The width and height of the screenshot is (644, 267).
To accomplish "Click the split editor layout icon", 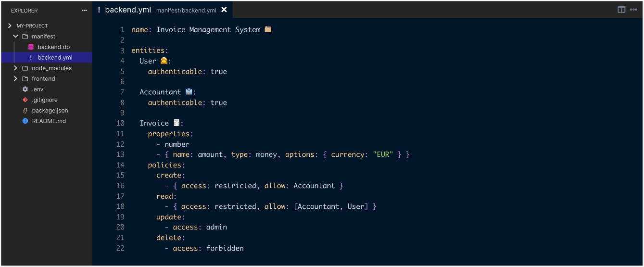I will tap(621, 10).
